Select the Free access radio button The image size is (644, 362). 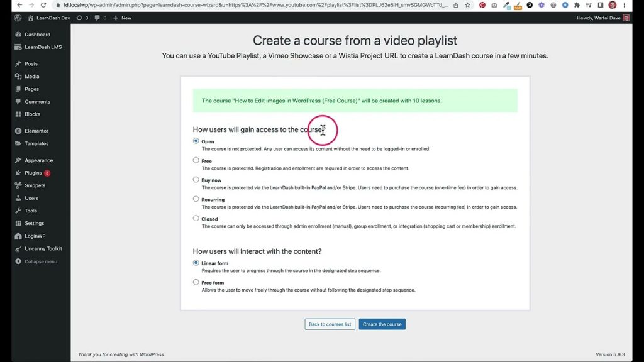[x=196, y=160]
